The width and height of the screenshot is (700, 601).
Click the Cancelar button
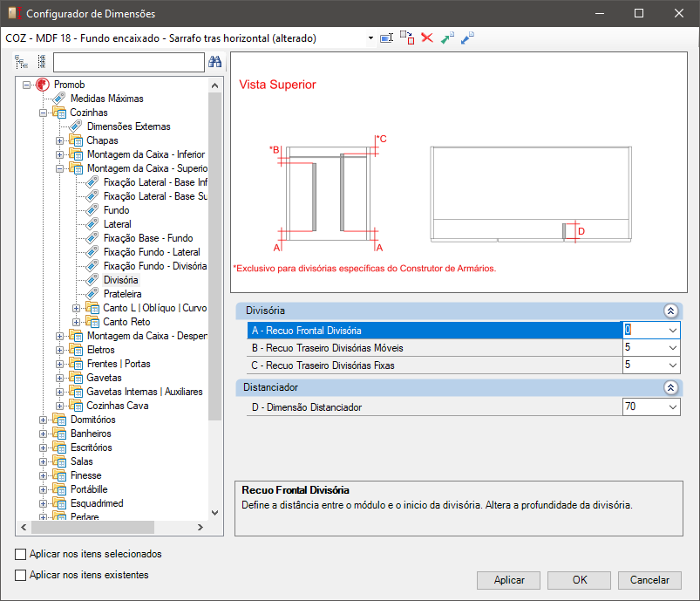click(x=649, y=580)
